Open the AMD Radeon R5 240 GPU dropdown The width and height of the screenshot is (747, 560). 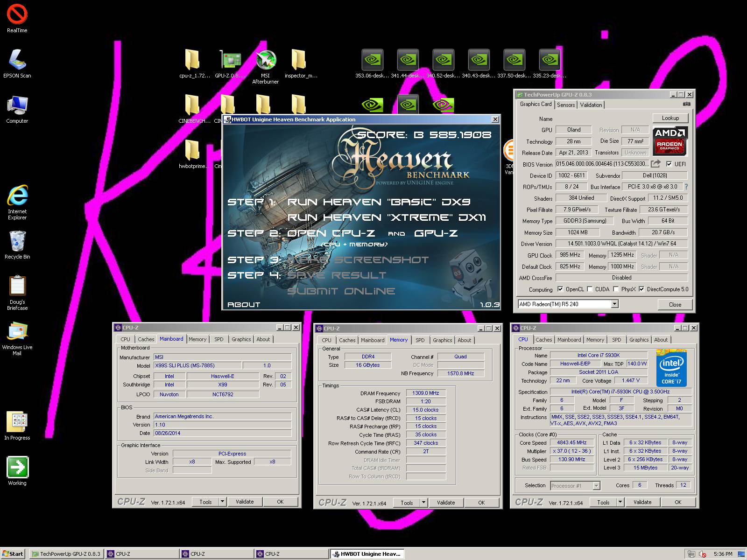(614, 304)
